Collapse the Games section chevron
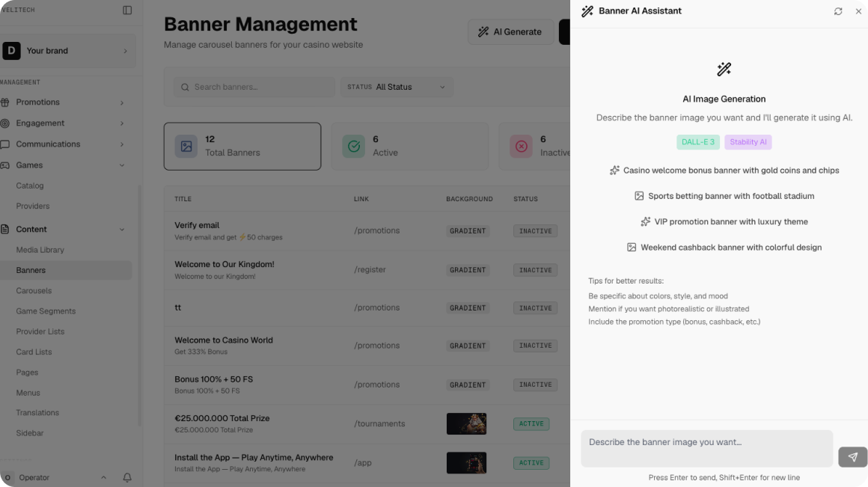Image resolution: width=868 pixels, height=487 pixels. pos(122,165)
